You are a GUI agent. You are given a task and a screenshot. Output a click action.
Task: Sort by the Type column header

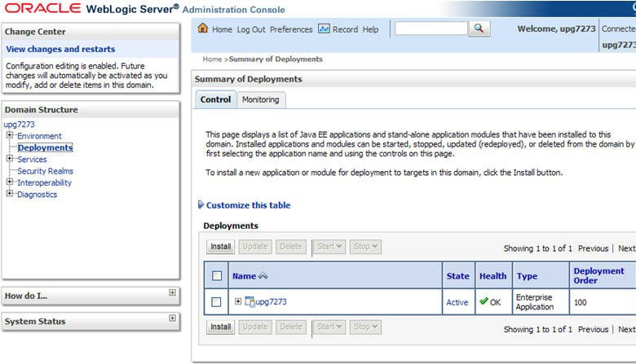point(527,276)
